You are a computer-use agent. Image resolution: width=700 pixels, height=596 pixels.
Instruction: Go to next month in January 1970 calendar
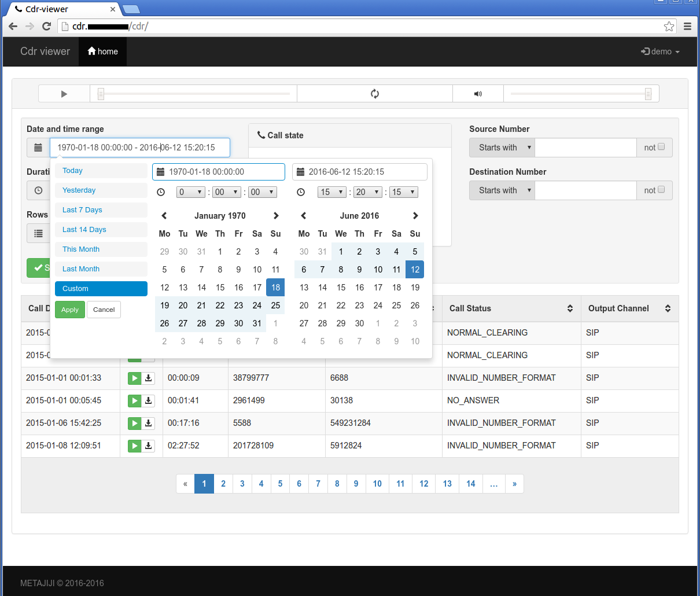(x=276, y=216)
